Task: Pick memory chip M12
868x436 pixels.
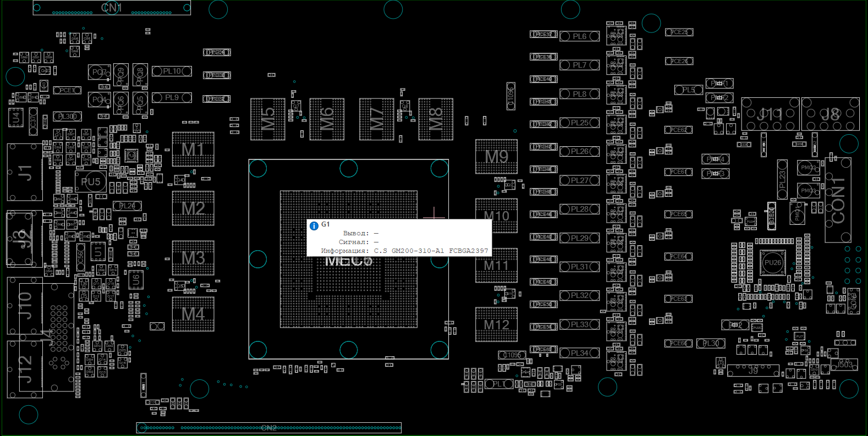Action: [x=496, y=325]
